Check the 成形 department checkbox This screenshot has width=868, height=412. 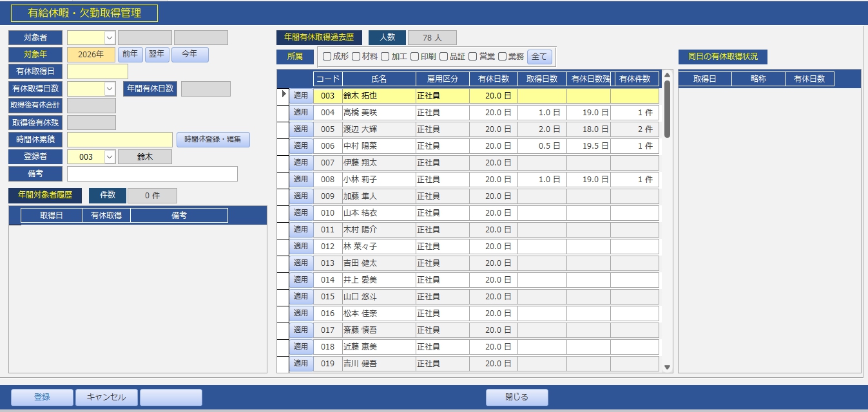[327, 57]
